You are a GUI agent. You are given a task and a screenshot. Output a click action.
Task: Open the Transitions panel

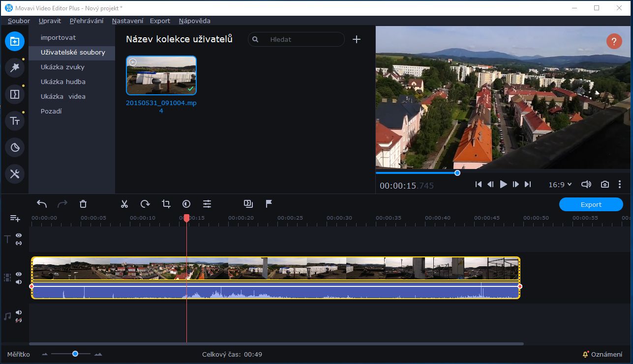tap(15, 94)
